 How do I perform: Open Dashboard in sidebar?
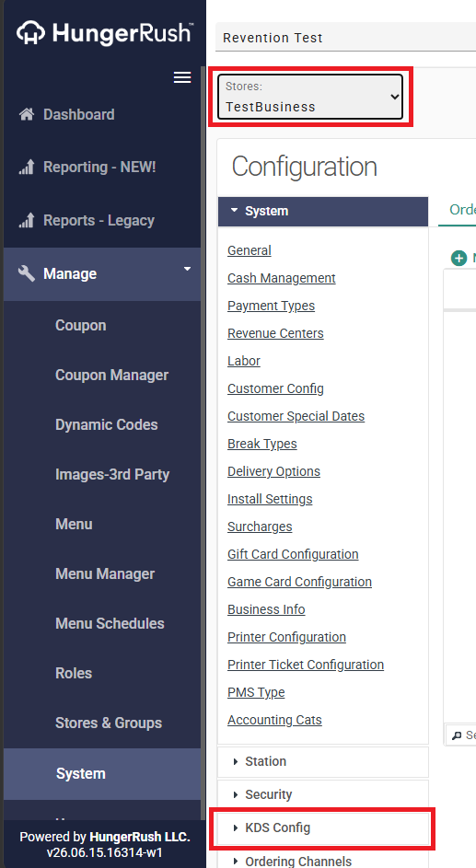(78, 114)
